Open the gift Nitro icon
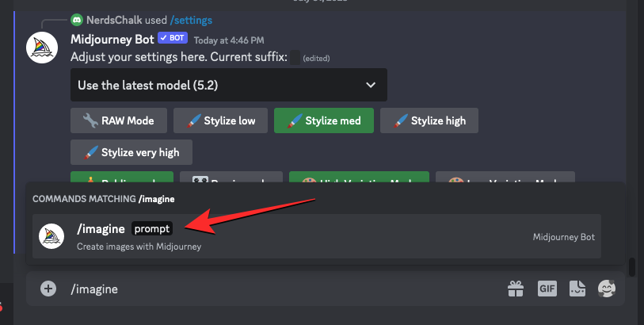 [x=516, y=289]
